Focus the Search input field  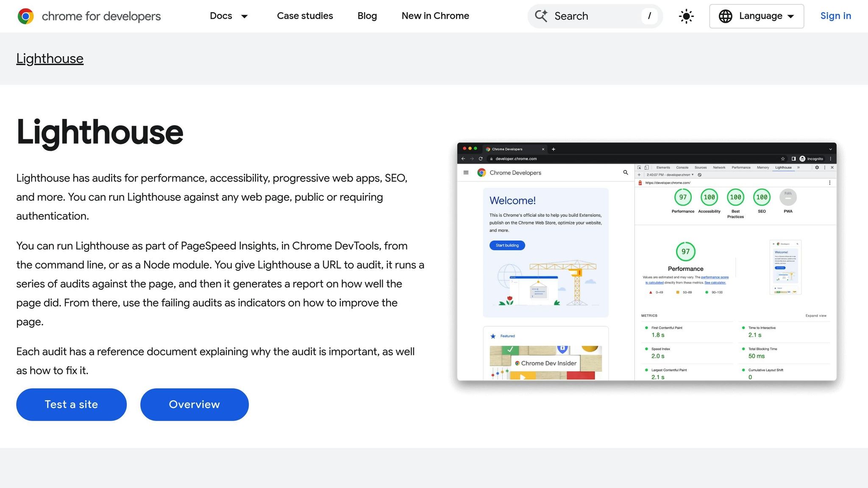tap(593, 16)
